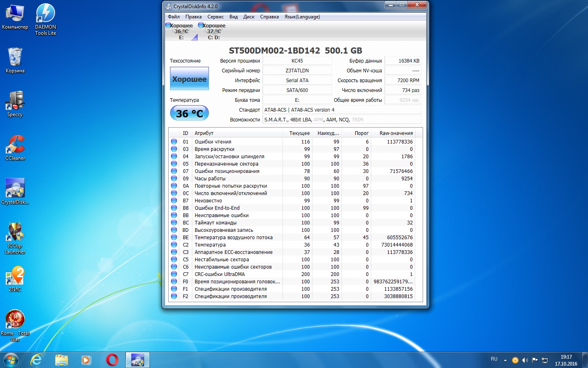This screenshot has height=368, width=588.
Task: Show hidden tray icons arrow
Action: pyautogui.click(x=505, y=360)
